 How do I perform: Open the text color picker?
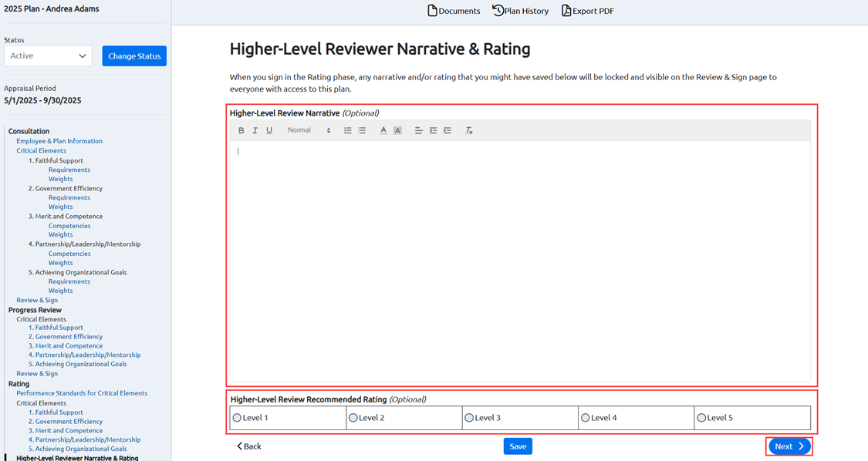point(383,130)
